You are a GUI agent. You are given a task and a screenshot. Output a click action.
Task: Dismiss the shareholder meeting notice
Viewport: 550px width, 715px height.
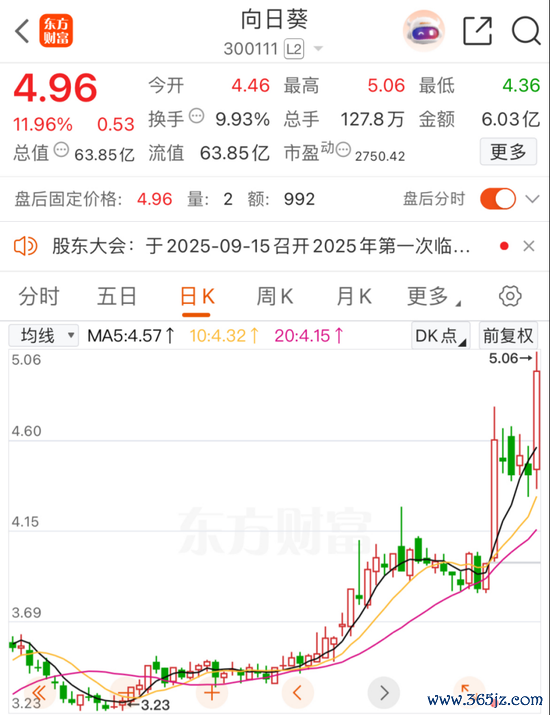tap(529, 246)
